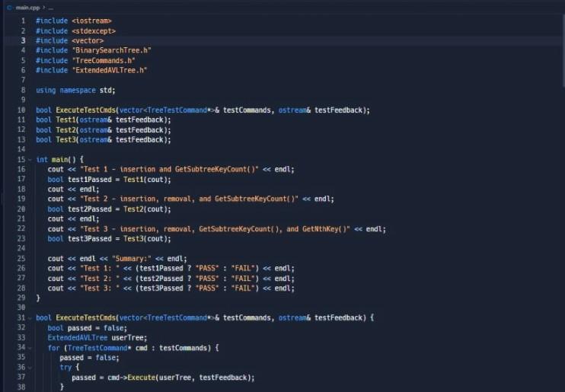Click 'Execute' method call on line 37
Screen dimensions: 565x392
[142, 378]
